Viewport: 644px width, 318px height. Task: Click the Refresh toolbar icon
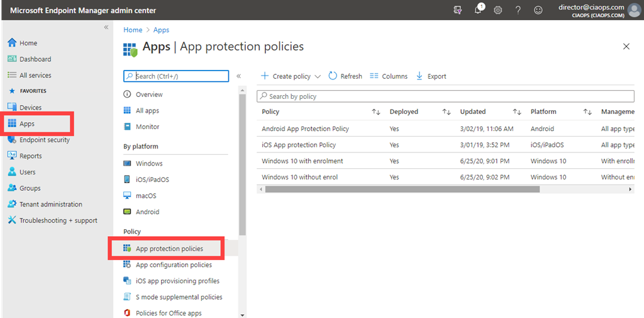[x=333, y=76]
